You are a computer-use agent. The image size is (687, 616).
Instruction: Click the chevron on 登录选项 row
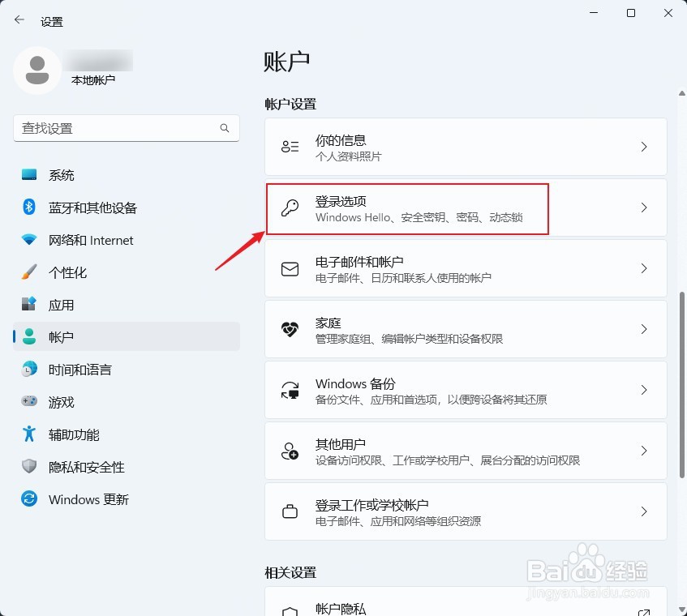pos(644,207)
